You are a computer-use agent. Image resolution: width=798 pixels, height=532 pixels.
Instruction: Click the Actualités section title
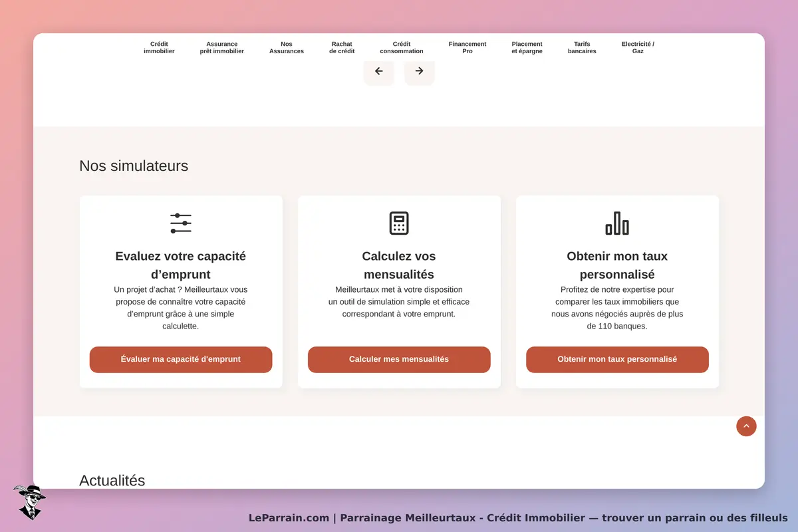[x=112, y=480]
